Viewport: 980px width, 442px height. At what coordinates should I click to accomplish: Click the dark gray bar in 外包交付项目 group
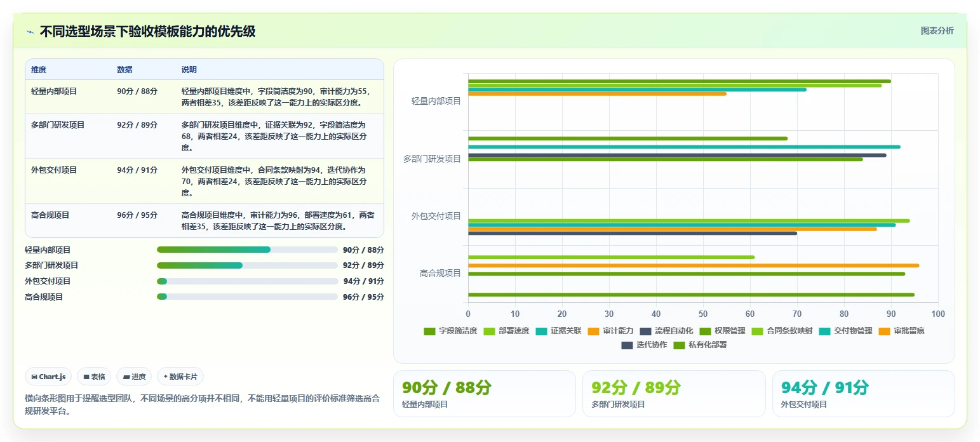coord(633,233)
